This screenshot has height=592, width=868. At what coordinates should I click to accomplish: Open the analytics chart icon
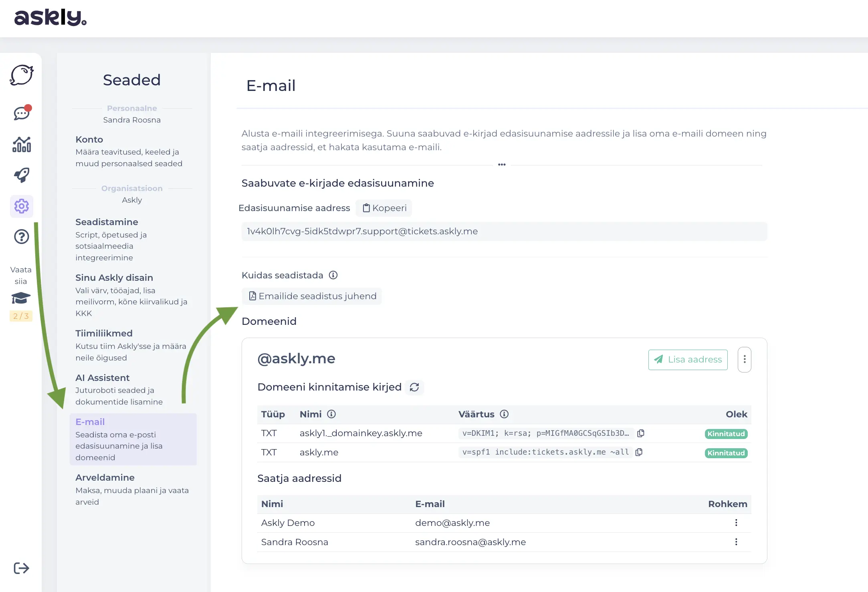pos(22,145)
